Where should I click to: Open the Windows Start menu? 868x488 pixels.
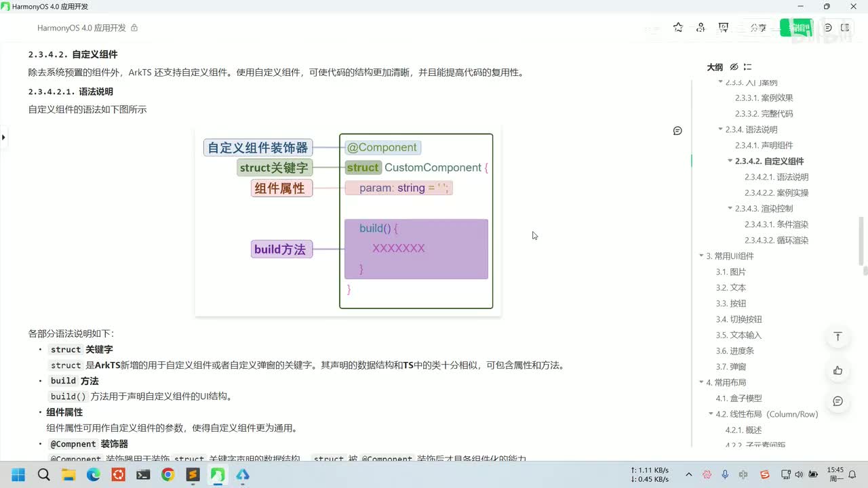point(18,474)
